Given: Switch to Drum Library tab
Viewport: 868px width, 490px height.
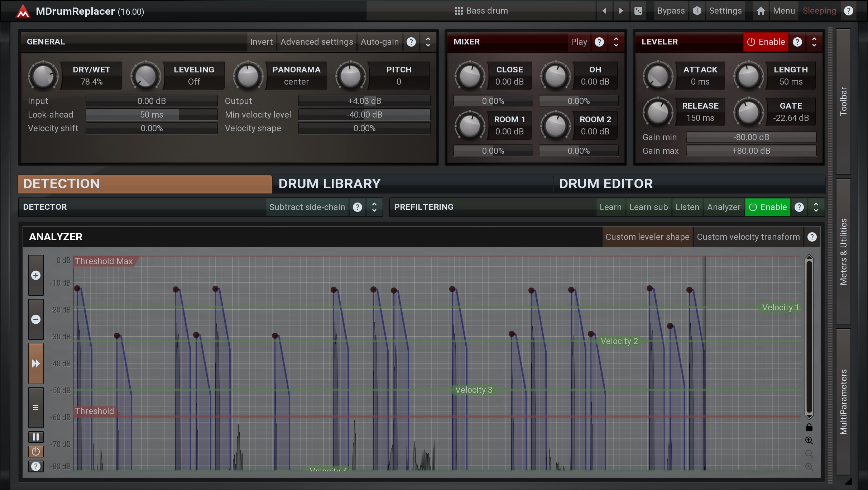Looking at the screenshot, I should click(413, 184).
